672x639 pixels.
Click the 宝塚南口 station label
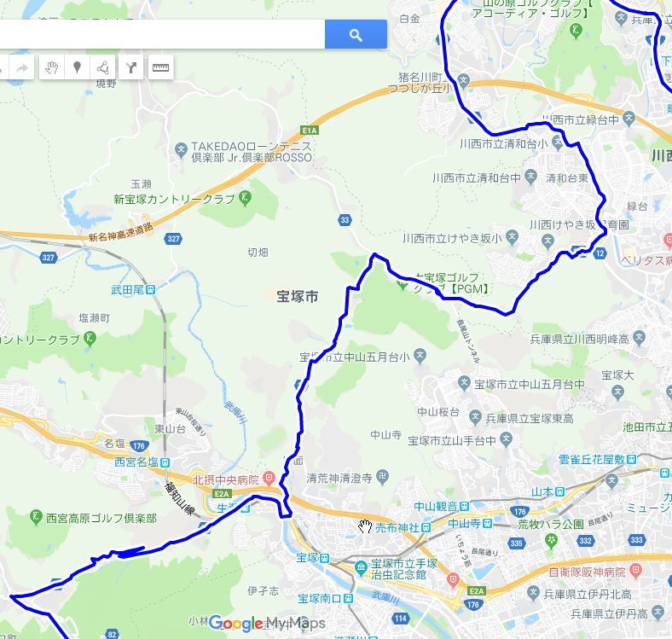point(320,599)
